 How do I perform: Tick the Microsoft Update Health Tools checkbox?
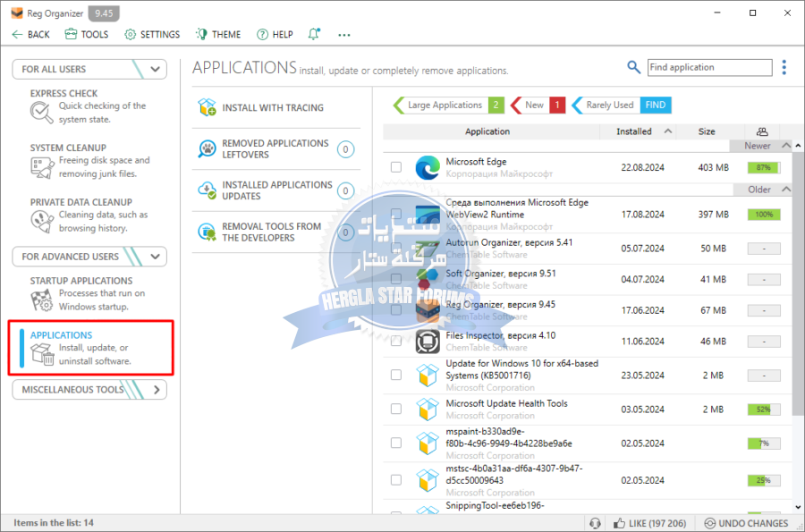click(396, 409)
